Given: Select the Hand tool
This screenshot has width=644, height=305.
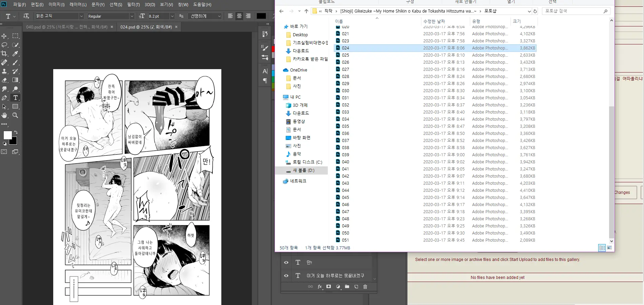Looking at the screenshot, I should [4, 115].
